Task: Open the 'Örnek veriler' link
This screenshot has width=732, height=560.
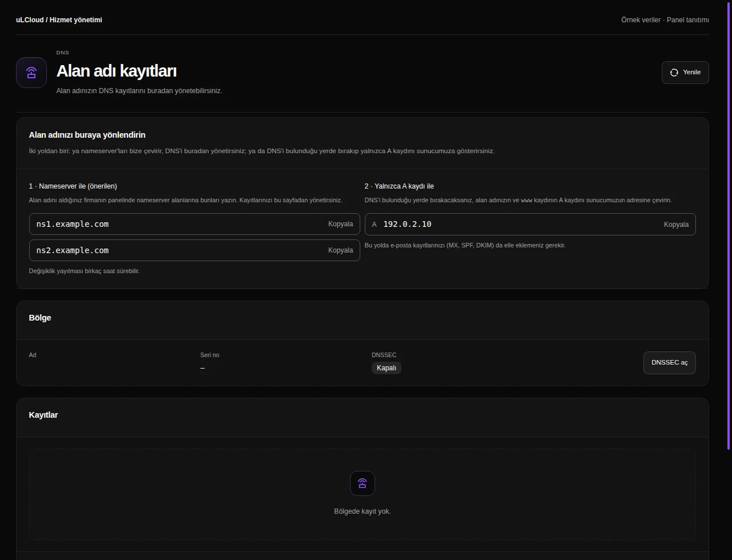Action: pyautogui.click(x=640, y=20)
